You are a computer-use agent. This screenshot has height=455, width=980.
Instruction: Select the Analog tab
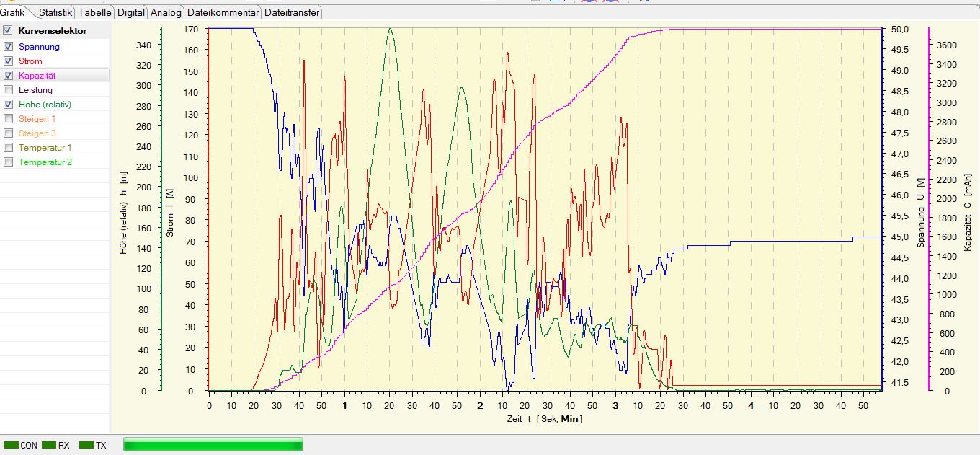coord(166,12)
